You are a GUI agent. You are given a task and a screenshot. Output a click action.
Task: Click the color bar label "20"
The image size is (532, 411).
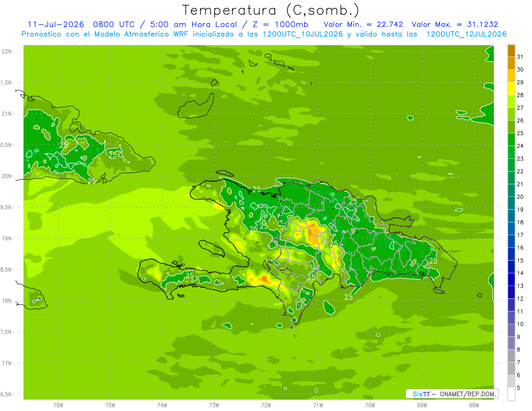click(x=520, y=197)
